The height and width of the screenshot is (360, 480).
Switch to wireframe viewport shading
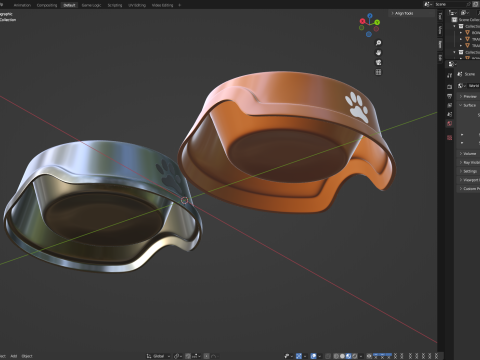pyautogui.click(x=336, y=356)
